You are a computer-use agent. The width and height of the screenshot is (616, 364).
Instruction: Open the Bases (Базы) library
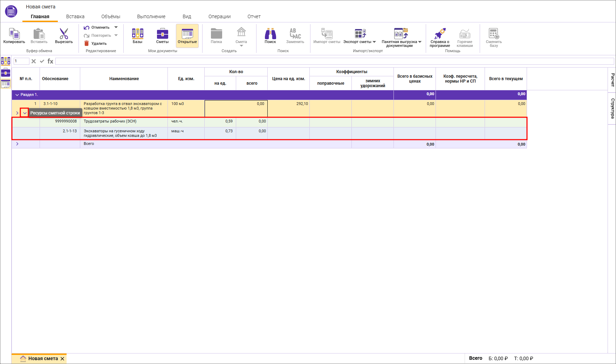tap(137, 34)
